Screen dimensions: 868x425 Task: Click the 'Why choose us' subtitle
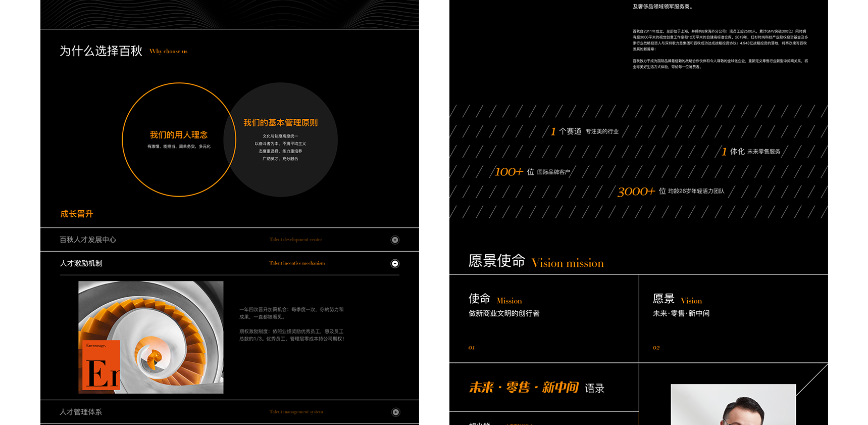pos(168,52)
